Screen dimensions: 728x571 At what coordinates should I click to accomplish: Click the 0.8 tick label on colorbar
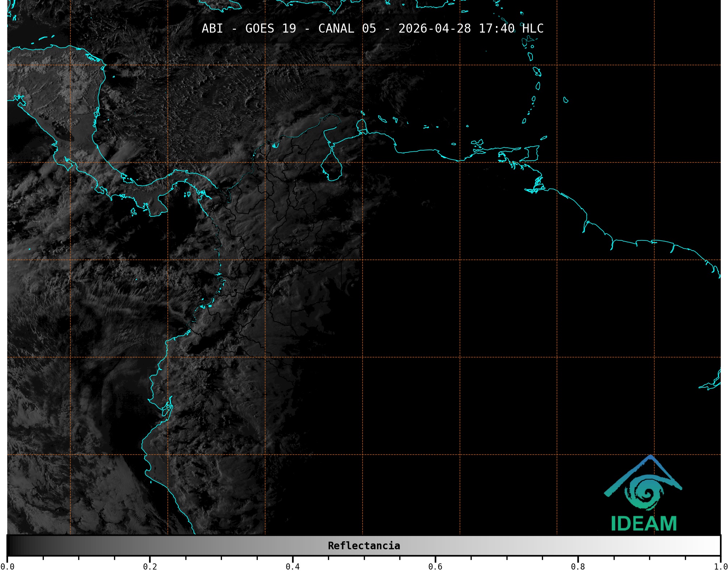(578, 566)
